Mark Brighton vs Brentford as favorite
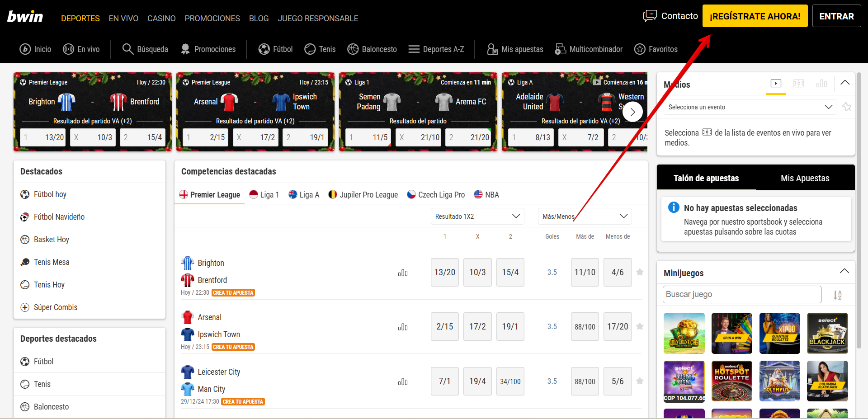Image resolution: width=868 pixels, height=419 pixels. [x=640, y=272]
